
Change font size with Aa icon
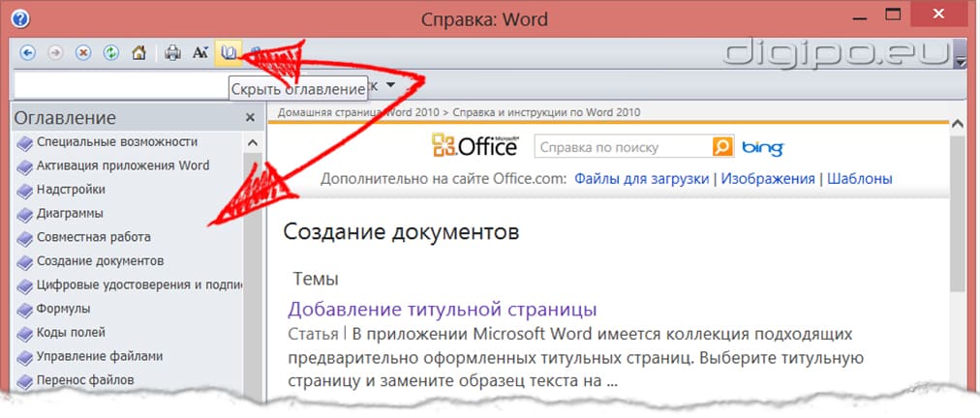coord(200,53)
